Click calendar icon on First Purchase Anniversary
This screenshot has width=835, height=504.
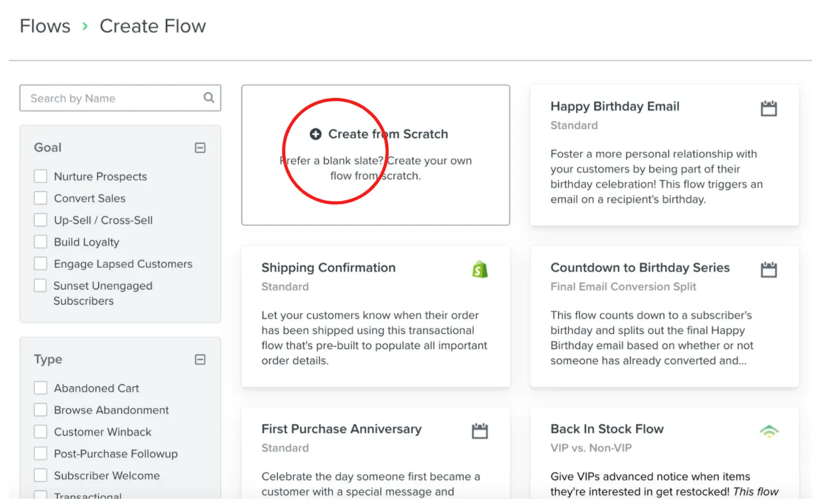pos(479,431)
